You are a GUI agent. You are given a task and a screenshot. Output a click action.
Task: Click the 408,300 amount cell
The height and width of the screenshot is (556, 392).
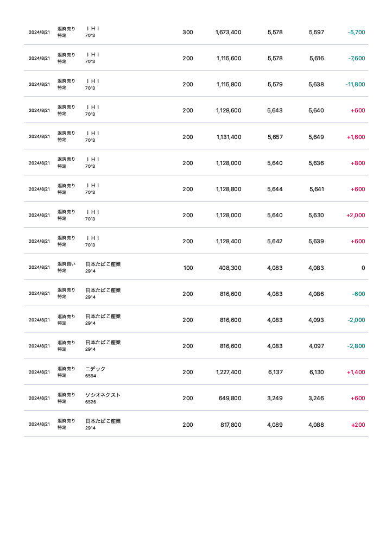[x=230, y=267]
